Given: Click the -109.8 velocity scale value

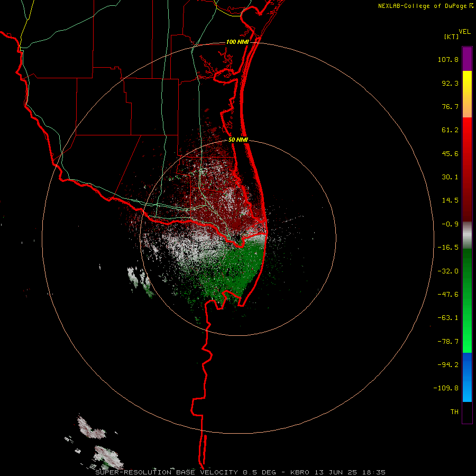Looking at the screenshot, I should tap(446, 388).
